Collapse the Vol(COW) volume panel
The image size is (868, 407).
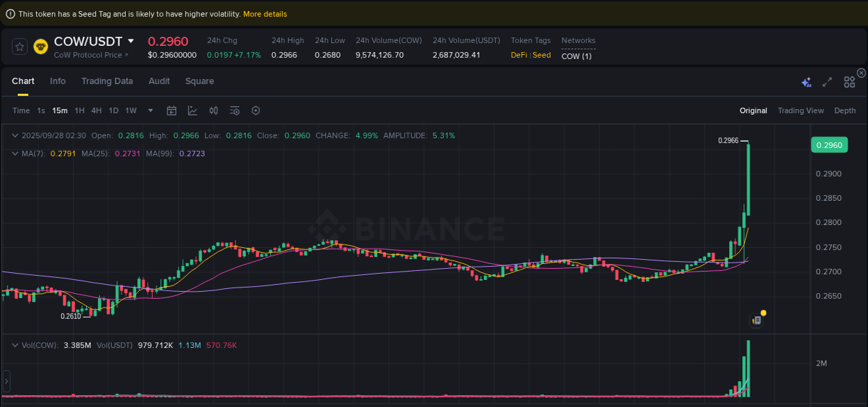[15, 344]
